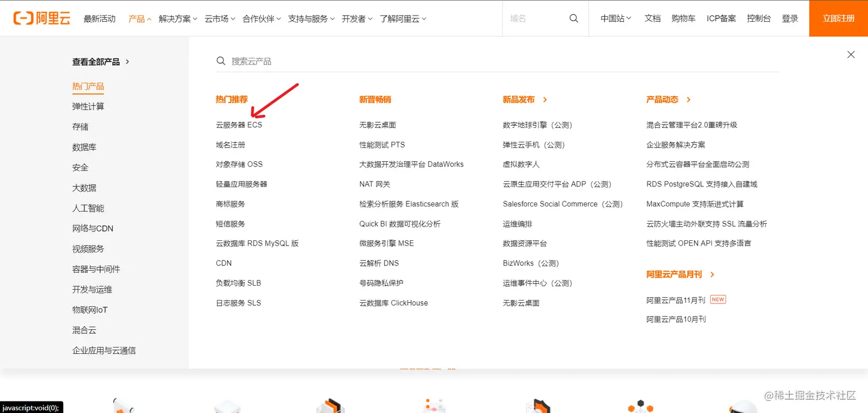Screen dimensions: 868x413
Task: Open 云数据库 ClickHouse link
Action: [394, 303]
